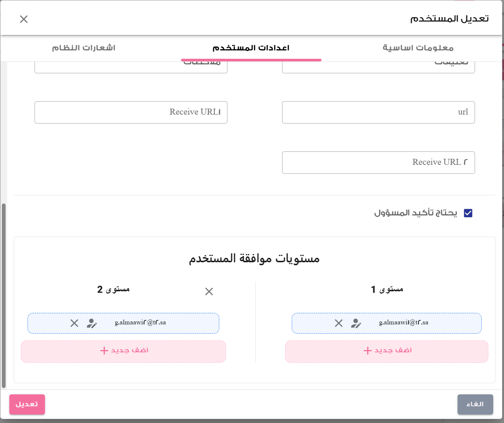This screenshot has width=504, height=423.
Task: Click the تعديل submit button
Action: tap(27, 404)
